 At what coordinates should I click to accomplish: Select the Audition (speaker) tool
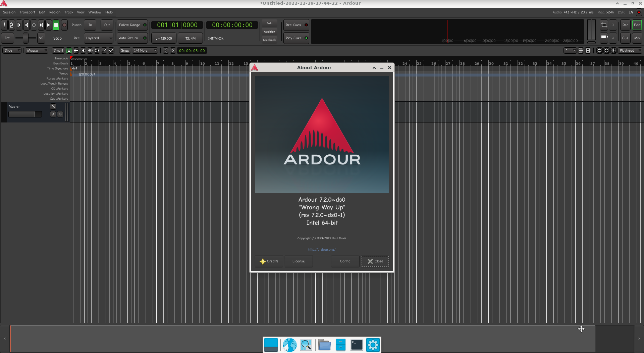click(90, 51)
